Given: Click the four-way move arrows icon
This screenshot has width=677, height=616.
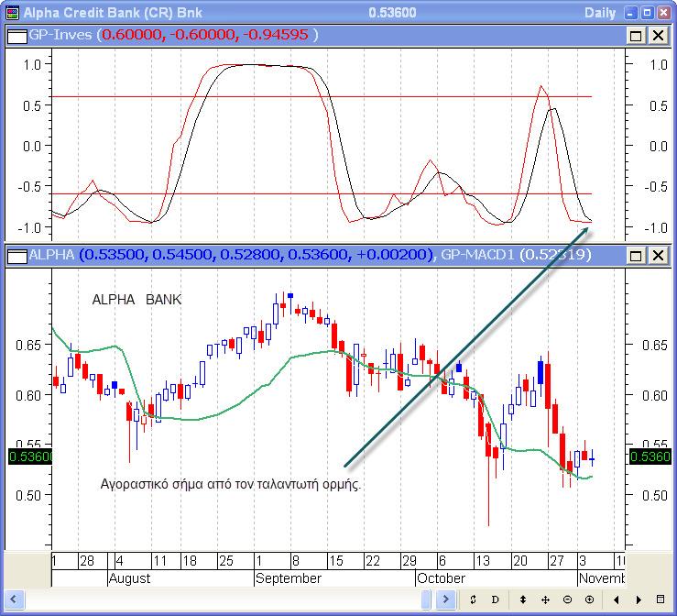Looking at the screenshot, I should click(545, 599).
